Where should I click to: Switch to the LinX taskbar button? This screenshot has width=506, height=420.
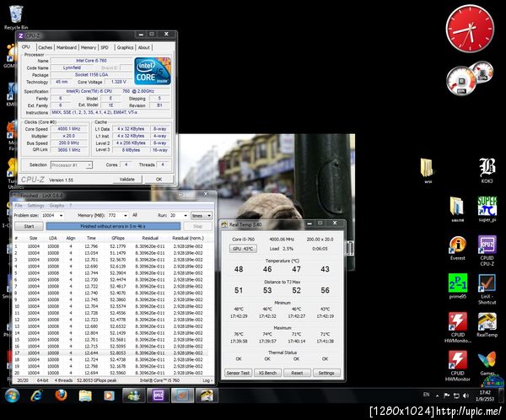182,396
